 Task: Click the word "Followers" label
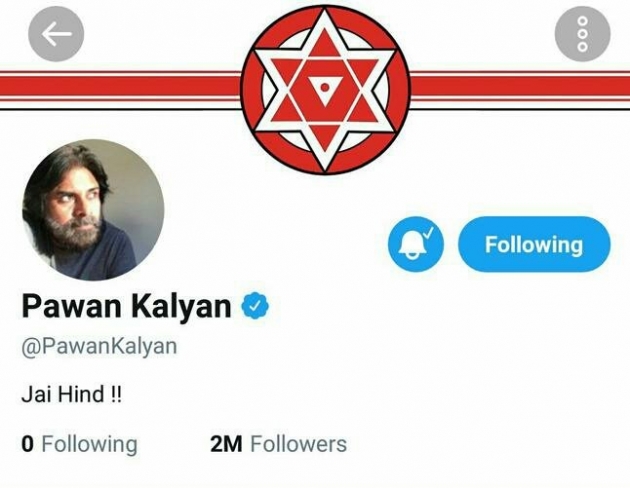point(298,444)
